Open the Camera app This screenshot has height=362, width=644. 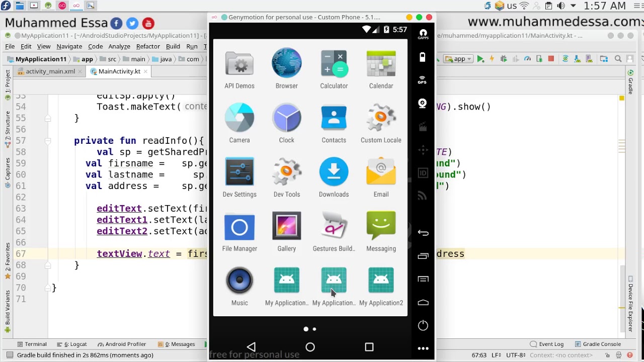pyautogui.click(x=239, y=124)
